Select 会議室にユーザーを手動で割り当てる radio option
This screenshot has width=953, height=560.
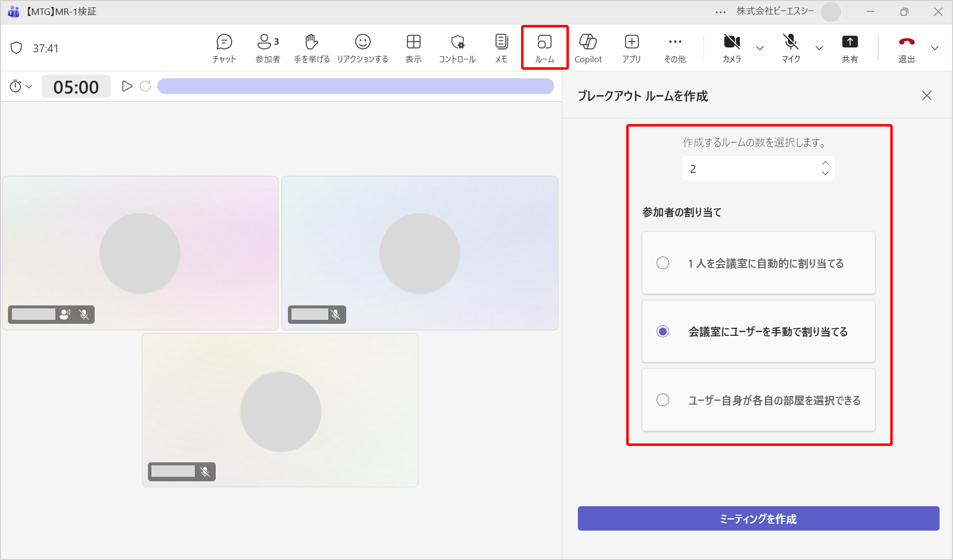click(663, 332)
